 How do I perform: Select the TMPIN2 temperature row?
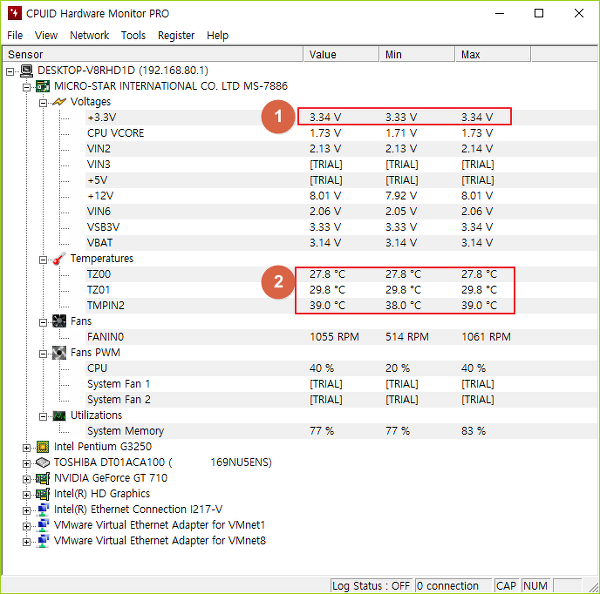point(341,306)
